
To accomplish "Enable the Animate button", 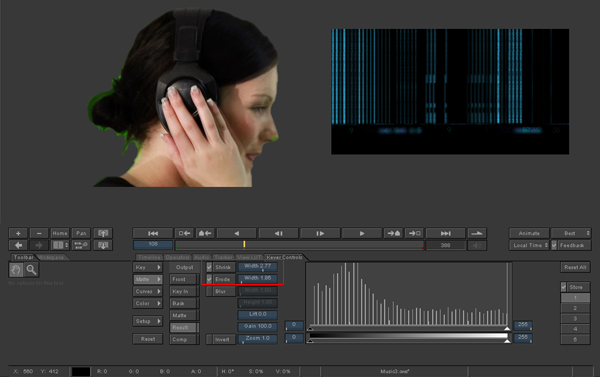I will click(x=529, y=233).
